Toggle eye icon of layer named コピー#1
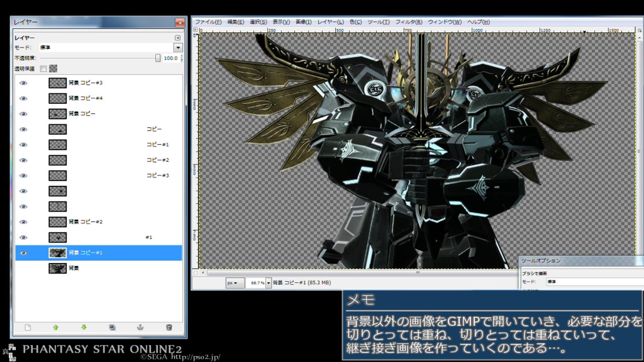The image size is (644, 362). point(23,145)
